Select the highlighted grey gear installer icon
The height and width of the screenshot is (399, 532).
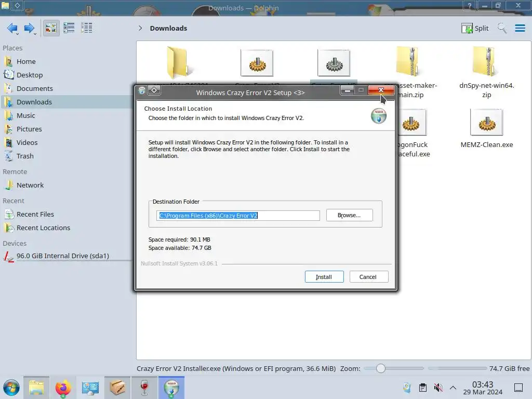point(334,63)
